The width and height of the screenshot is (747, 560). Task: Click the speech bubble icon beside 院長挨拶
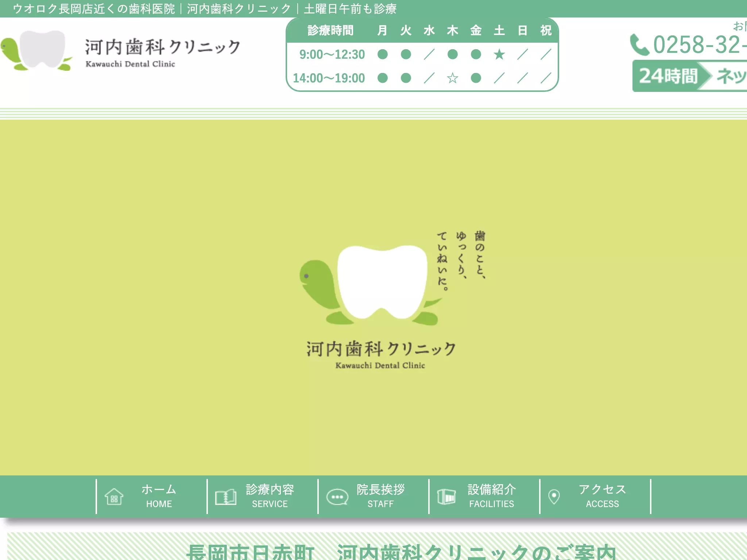point(337,497)
